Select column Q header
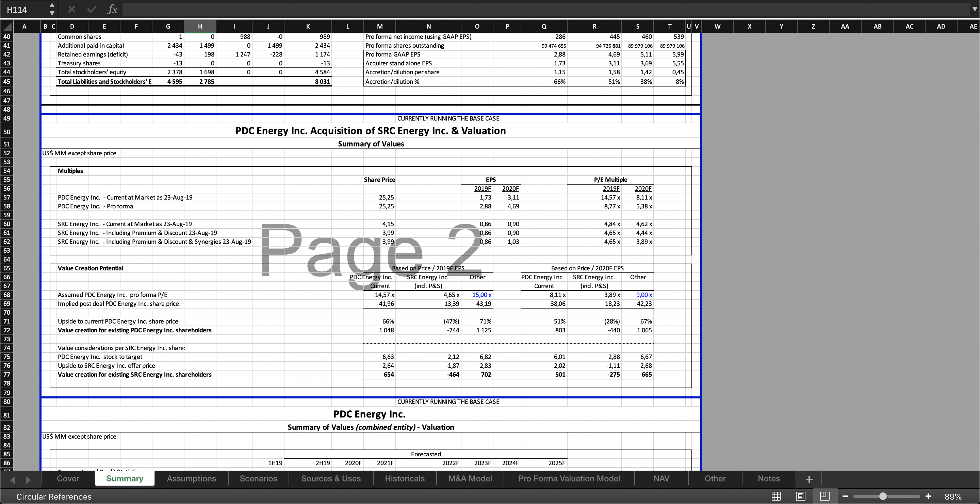The image size is (980, 504). point(544,26)
